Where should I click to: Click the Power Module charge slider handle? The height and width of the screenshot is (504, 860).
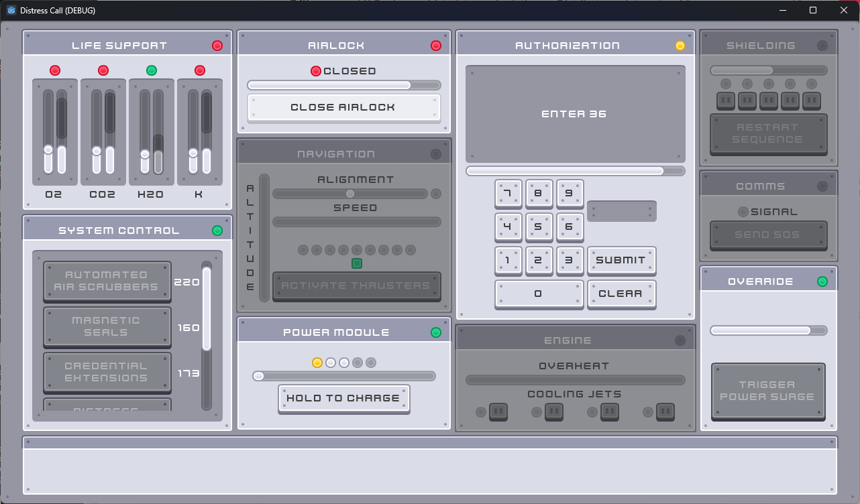pyautogui.click(x=258, y=376)
